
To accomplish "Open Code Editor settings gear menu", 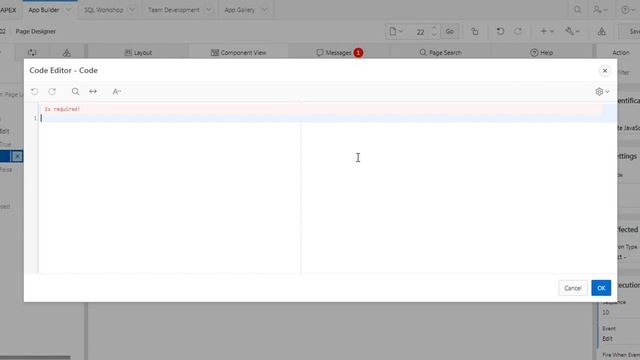I will (602, 92).
